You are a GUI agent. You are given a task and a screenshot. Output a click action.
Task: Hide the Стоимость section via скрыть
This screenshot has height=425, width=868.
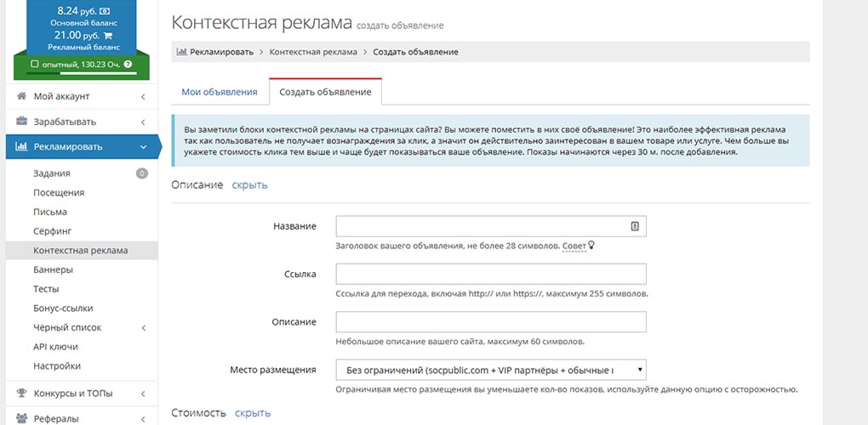pyautogui.click(x=253, y=413)
